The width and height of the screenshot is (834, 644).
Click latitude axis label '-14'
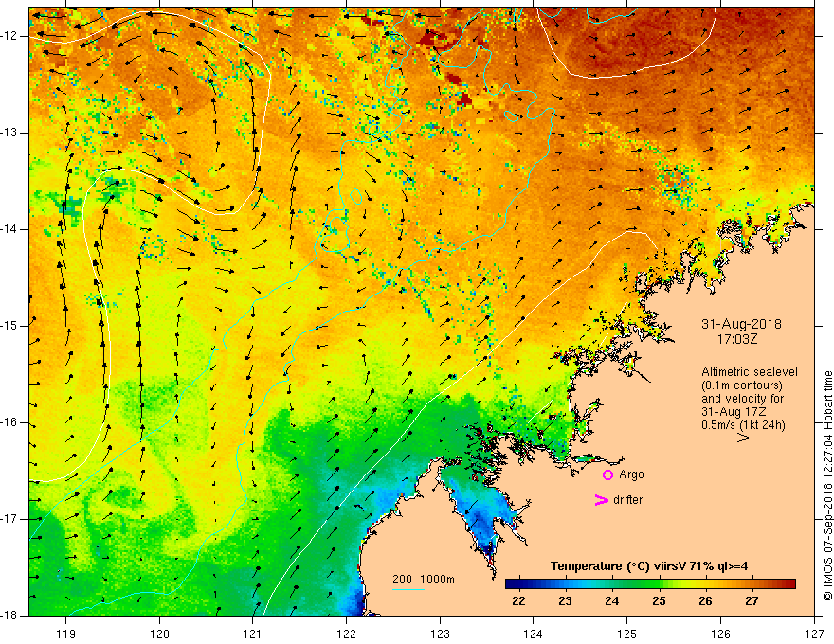[x=10, y=229]
